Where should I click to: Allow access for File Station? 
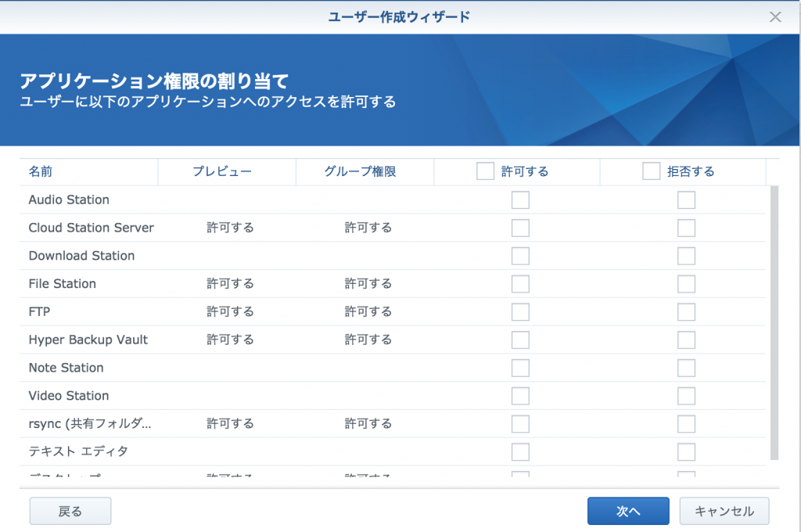520,284
